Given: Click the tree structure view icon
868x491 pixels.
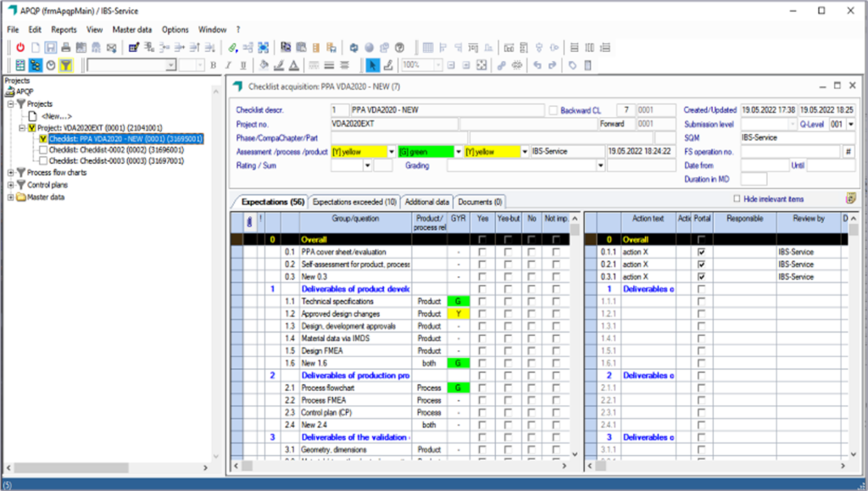Looking at the screenshot, I should point(36,65).
